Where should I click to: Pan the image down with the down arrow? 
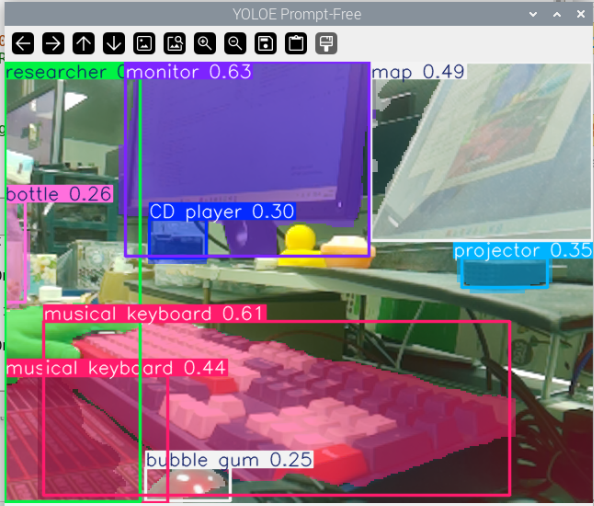click(114, 43)
